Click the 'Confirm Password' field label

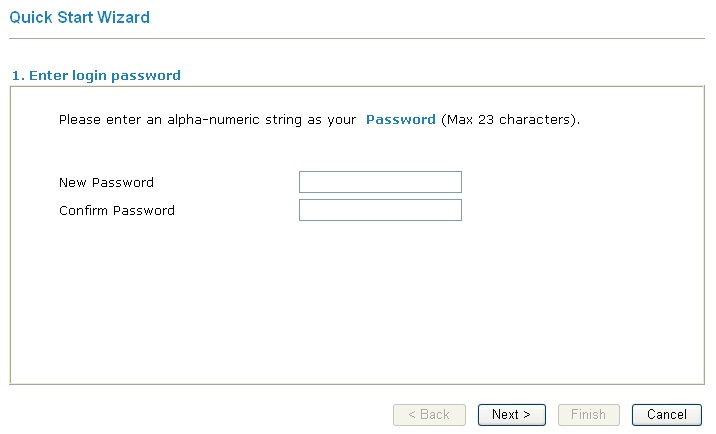(x=116, y=211)
